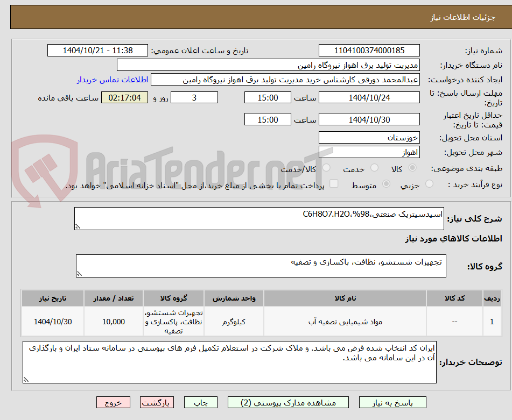Click the خوزستان province field
This screenshot has height=420, width=512.
[x=369, y=138]
